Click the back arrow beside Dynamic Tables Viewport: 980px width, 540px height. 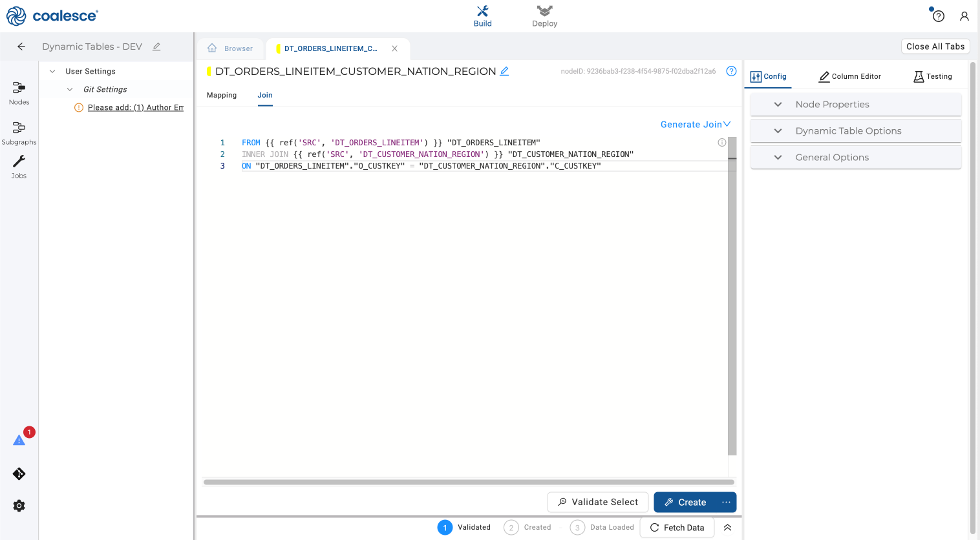[x=21, y=47]
